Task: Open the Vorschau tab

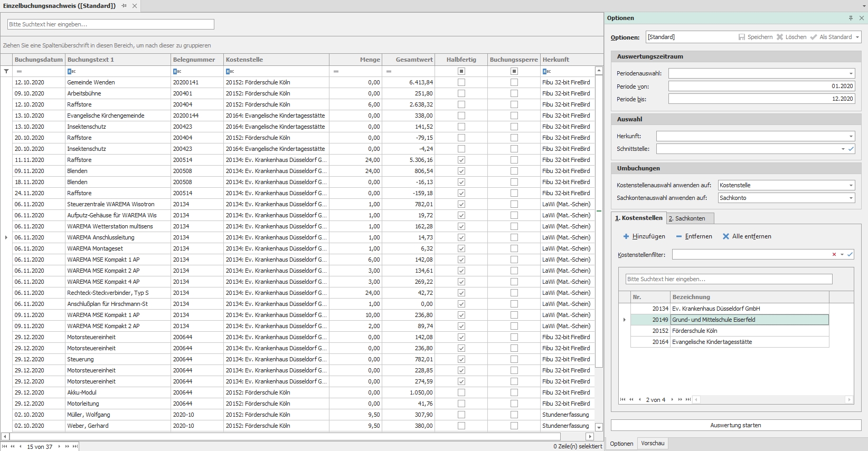Action: pyautogui.click(x=653, y=444)
